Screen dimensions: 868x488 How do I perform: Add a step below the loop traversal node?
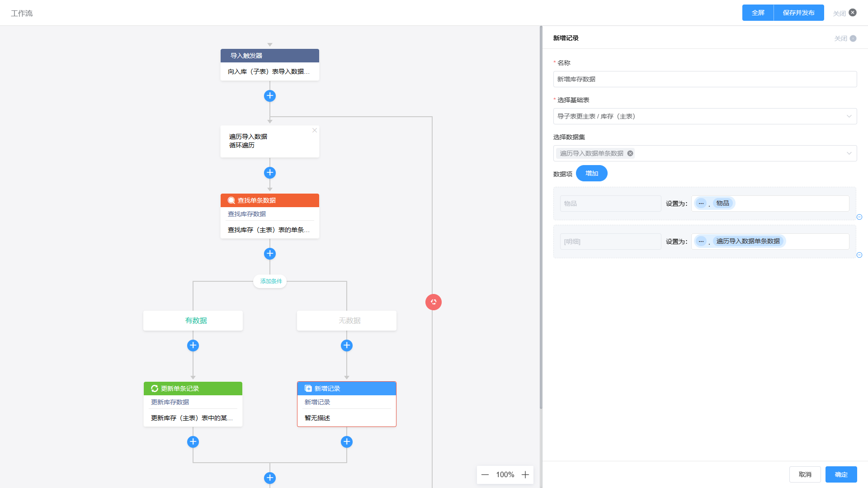pyautogui.click(x=270, y=173)
